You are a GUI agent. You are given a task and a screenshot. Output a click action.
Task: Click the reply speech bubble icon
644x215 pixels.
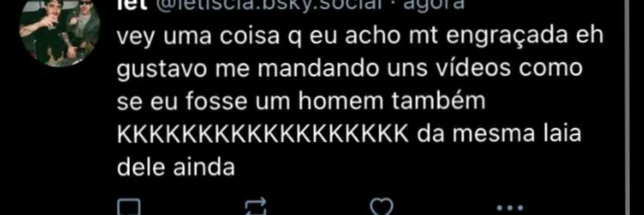click(129, 207)
